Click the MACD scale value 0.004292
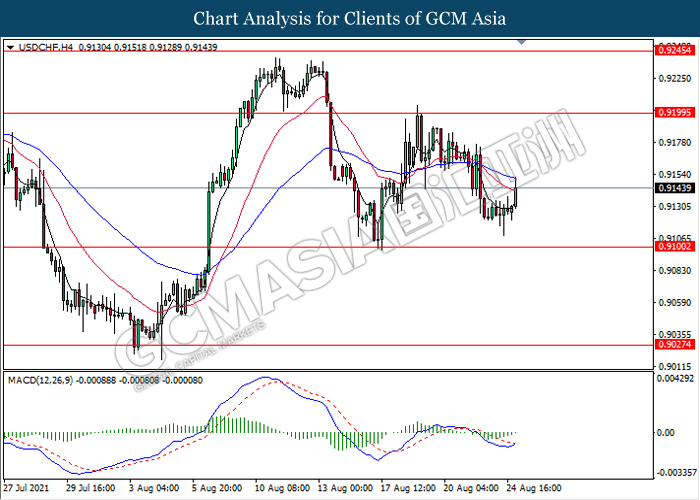This screenshot has height=500, width=700. tap(675, 378)
